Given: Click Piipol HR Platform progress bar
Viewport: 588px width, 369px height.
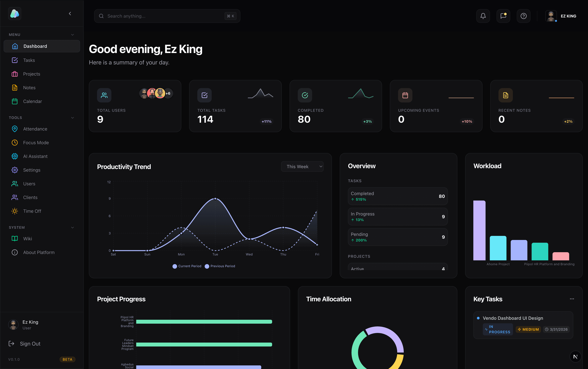Looking at the screenshot, I should click(204, 322).
